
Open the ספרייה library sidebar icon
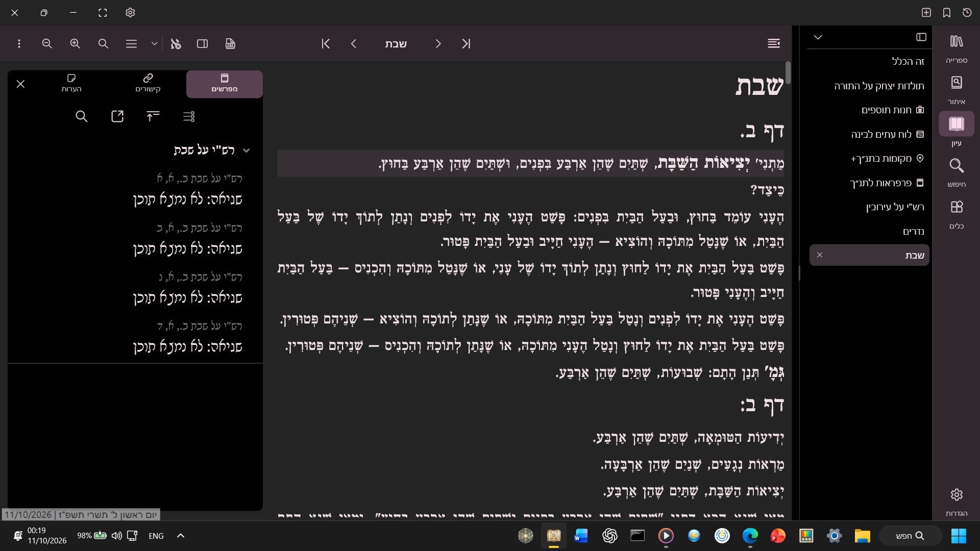pos(956,48)
